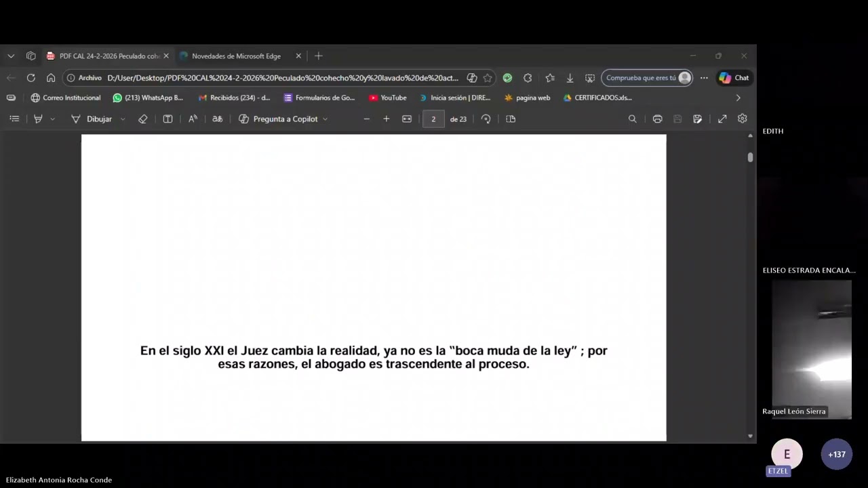Select the highlight marker tool
Viewport: 868px width, 488px height.
click(x=38, y=119)
